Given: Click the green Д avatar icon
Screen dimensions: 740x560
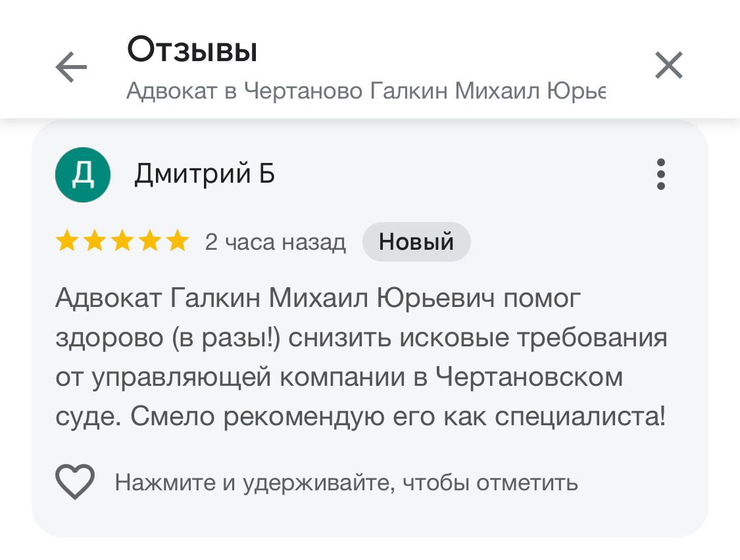Looking at the screenshot, I should (x=83, y=175).
